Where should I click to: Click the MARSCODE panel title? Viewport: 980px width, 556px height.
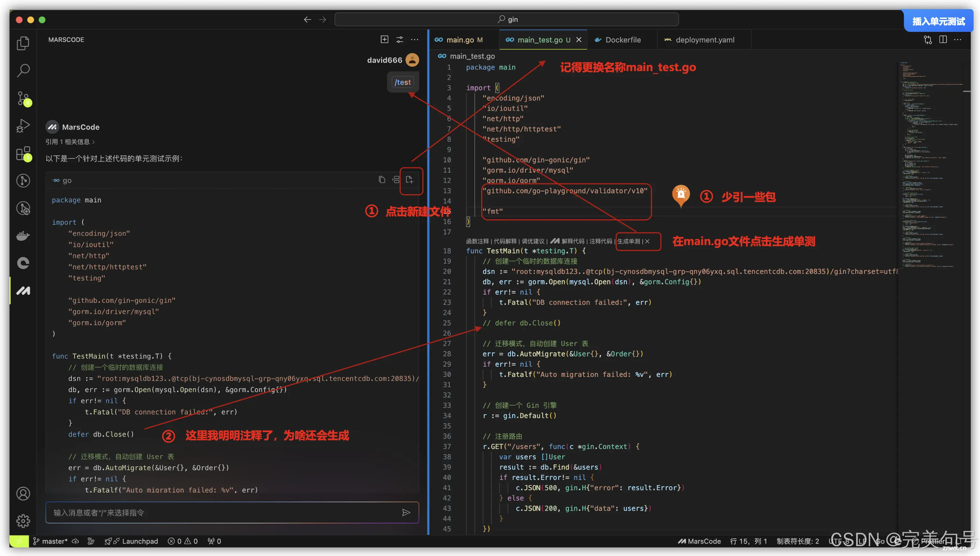click(66, 39)
